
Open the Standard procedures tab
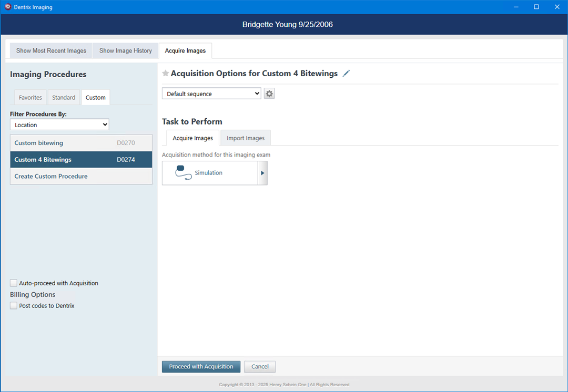pos(64,97)
